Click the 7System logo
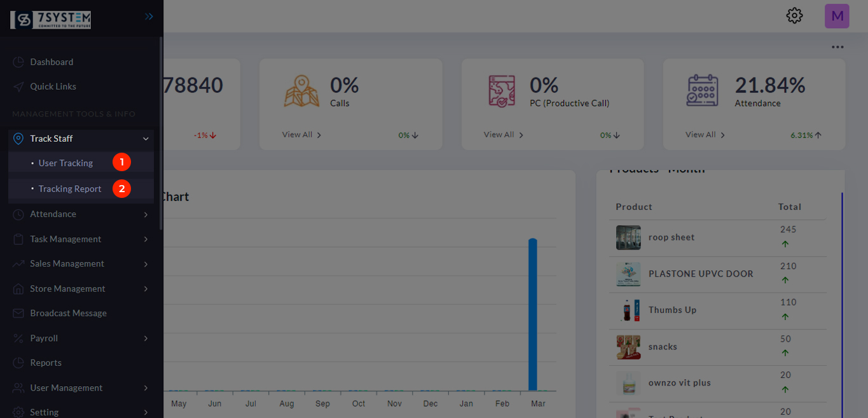The width and height of the screenshot is (868, 418). click(x=51, y=20)
